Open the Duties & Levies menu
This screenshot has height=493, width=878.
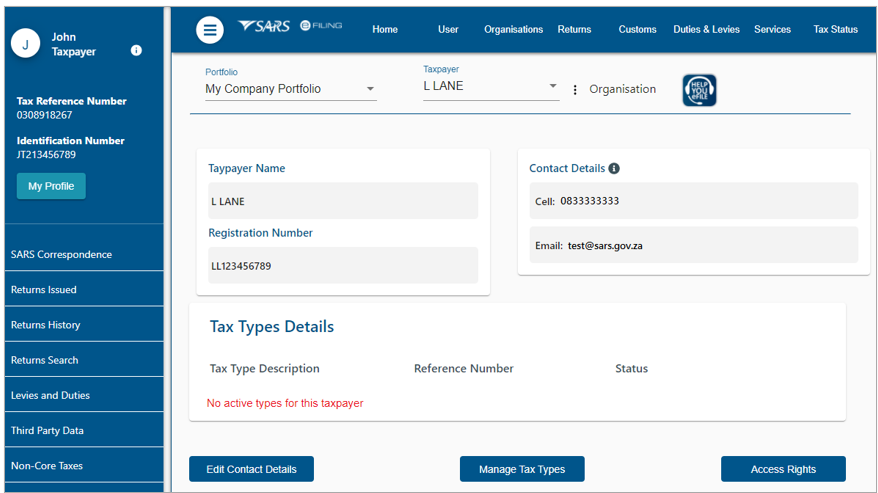click(706, 29)
